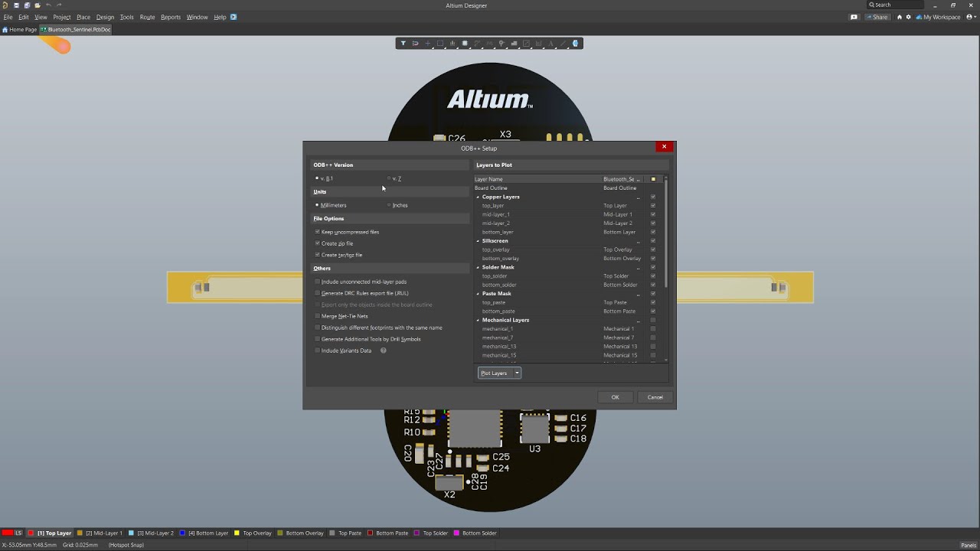
Task: Open the settings gear icon
Action: pos(909,17)
